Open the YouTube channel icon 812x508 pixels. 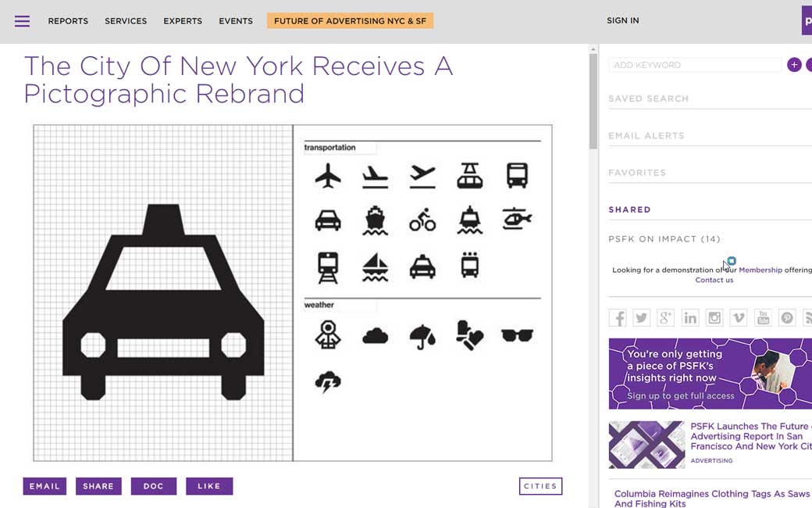[763, 317]
